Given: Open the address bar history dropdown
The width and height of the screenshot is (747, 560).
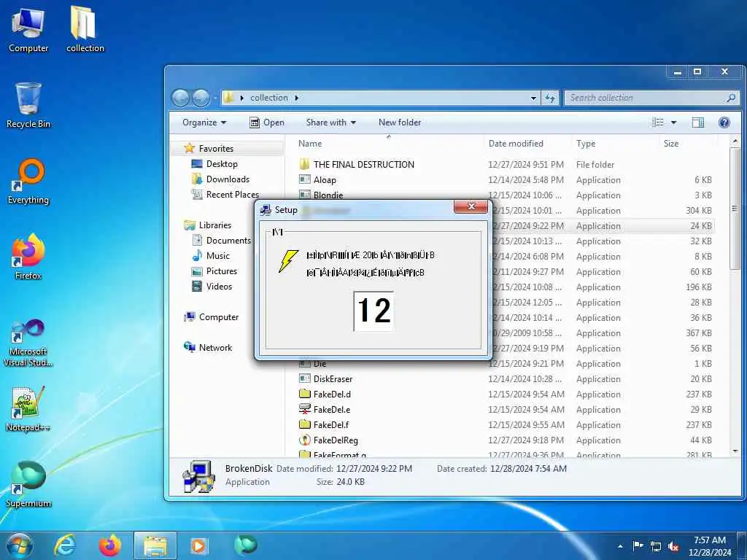Looking at the screenshot, I should [x=533, y=98].
